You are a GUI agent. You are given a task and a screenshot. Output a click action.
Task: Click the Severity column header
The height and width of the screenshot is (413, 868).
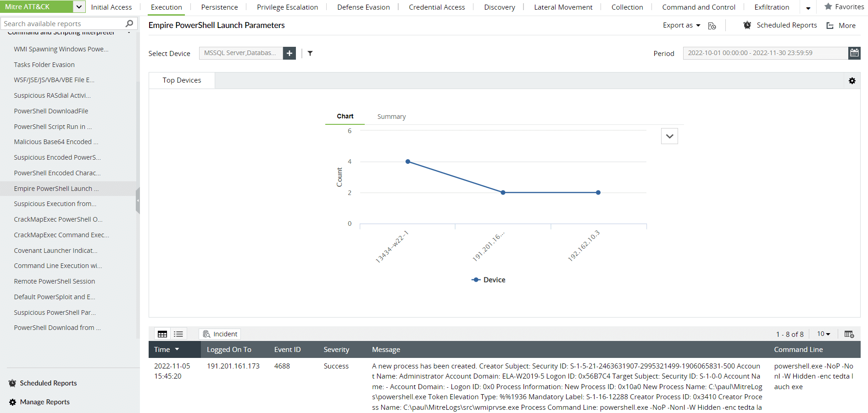pos(336,350)
